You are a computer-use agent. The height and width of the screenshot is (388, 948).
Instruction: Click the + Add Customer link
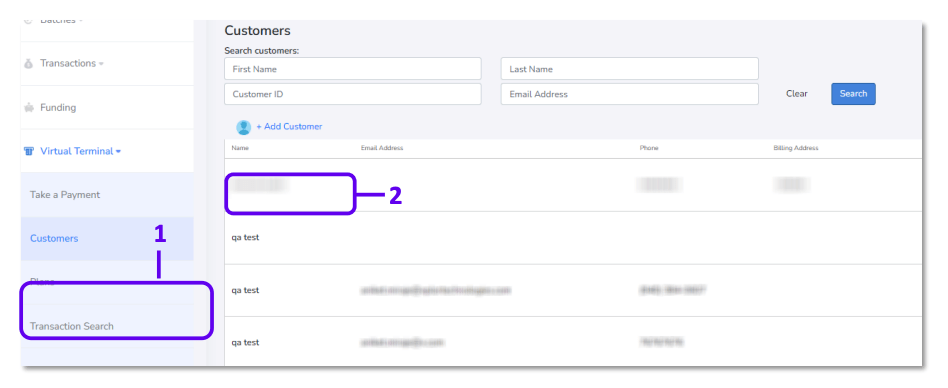coord(289,127)
